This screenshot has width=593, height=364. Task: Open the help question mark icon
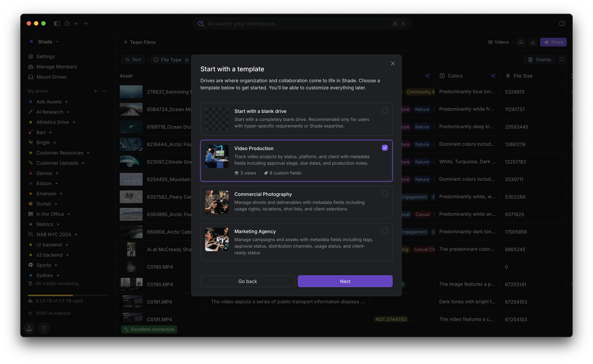pyautogui.click(x=44, y=328)
